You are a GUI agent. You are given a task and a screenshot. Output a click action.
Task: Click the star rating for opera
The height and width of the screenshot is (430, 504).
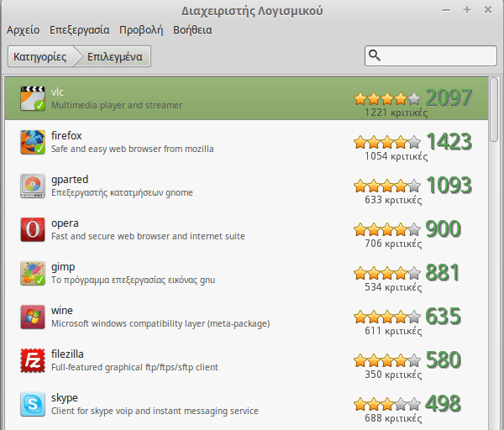[387, 229]
